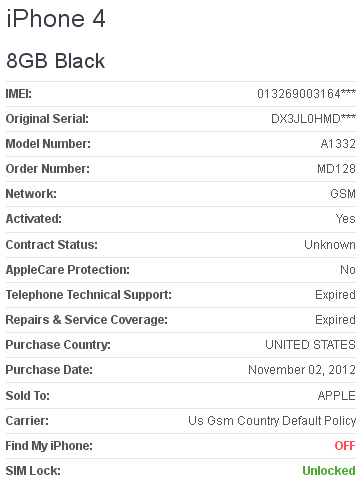Select the Purchase Date November 02, 2012
This screenshot has width=361, height=483.
302,370
